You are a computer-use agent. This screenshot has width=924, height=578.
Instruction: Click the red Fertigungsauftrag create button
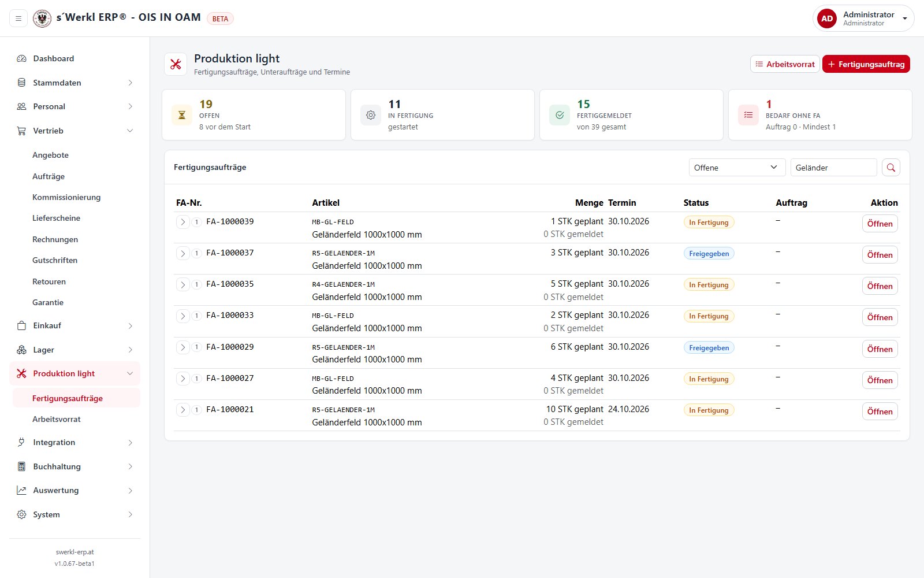[866, 64]
